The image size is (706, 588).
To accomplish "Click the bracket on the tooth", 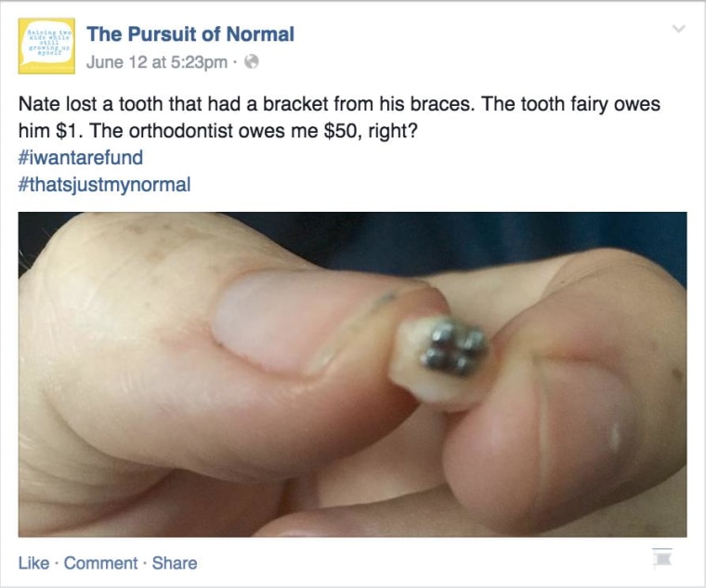I will (x=453, y=346).
